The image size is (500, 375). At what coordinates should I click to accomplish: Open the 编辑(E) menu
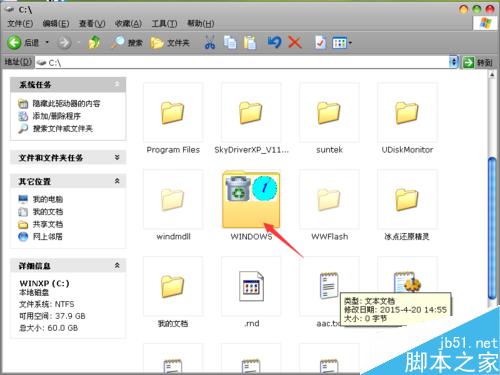point(56,23)
